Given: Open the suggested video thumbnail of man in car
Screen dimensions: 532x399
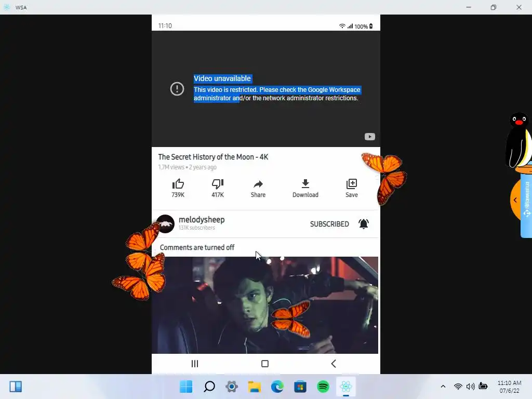Looking at the screenshot, I should [265, 305].
